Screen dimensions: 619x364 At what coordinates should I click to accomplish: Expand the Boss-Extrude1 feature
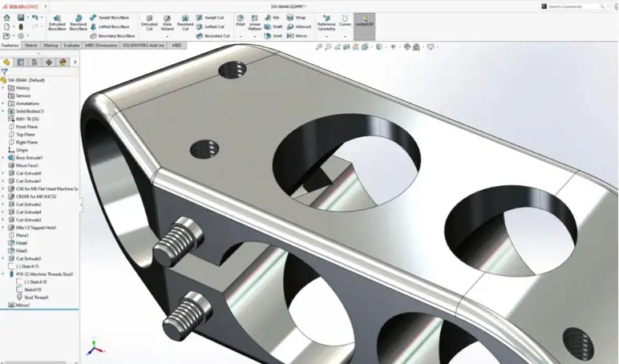pyautogui.click(x=3, y=158)
